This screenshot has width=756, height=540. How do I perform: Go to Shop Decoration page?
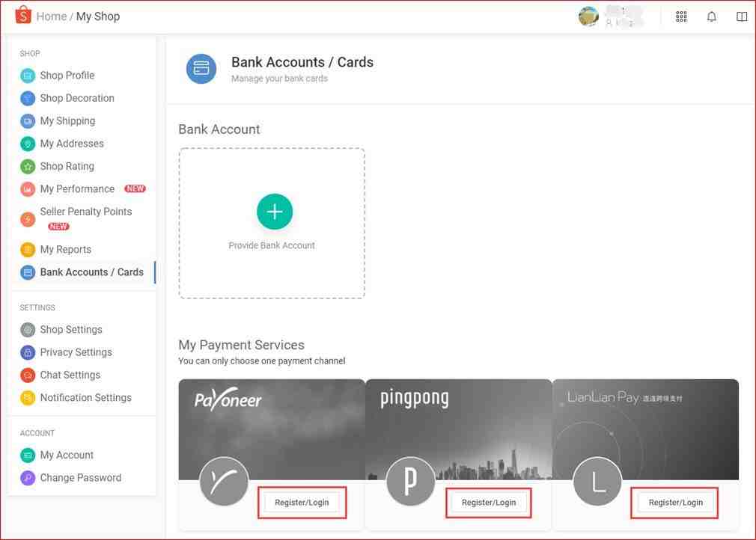[76, 98]
